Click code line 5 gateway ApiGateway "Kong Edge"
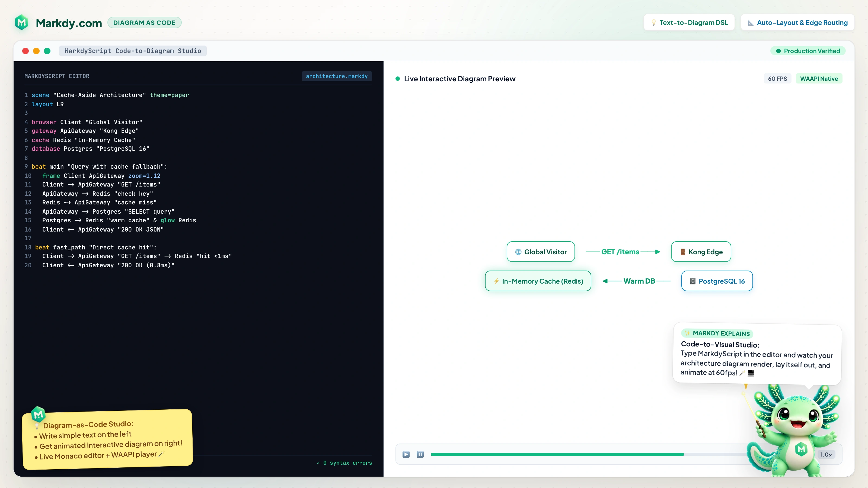The image size is (868, 488). pos(85,131)
